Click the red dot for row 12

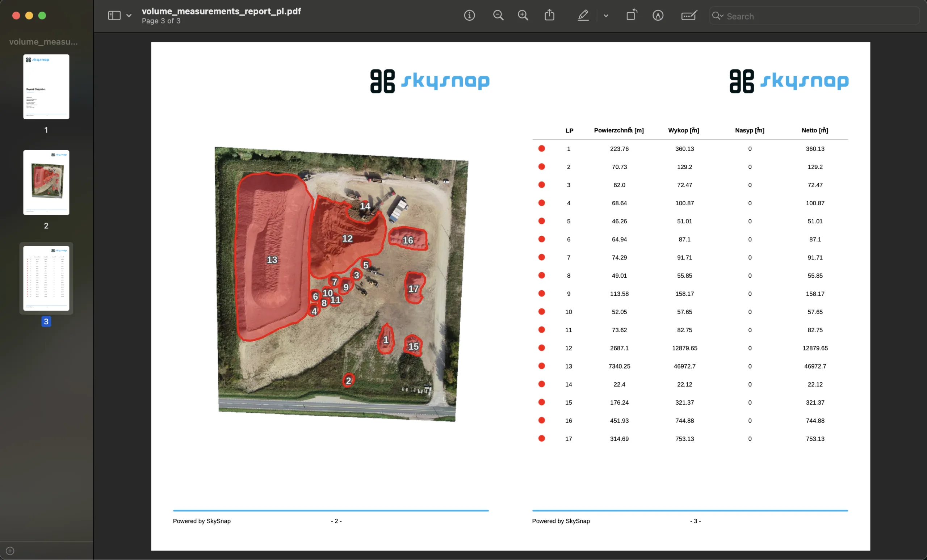click(x=541, y=348)
